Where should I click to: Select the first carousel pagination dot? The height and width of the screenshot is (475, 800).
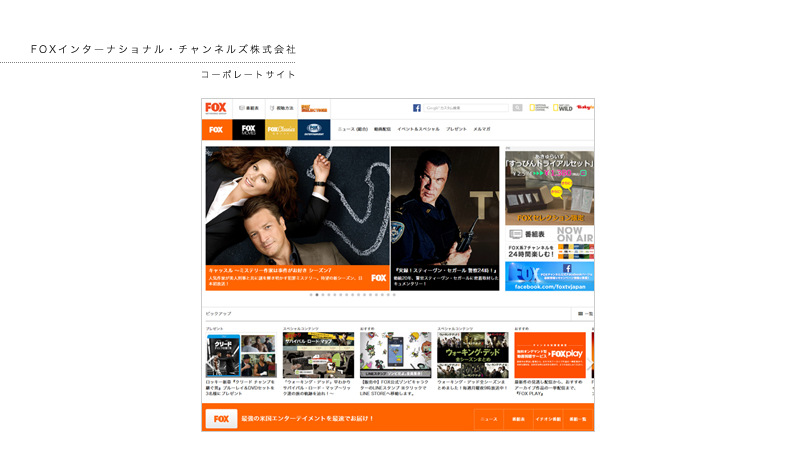[x=311, y=295]
